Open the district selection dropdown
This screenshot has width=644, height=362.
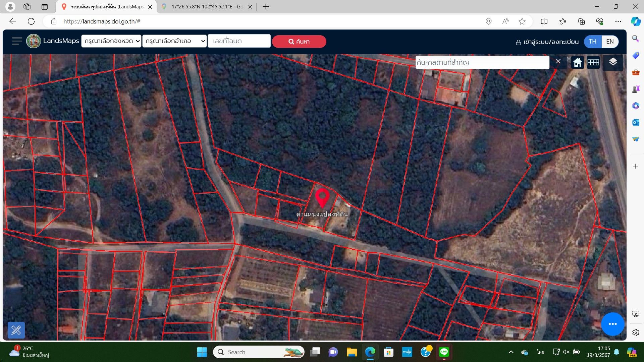[x=175, y=41]
